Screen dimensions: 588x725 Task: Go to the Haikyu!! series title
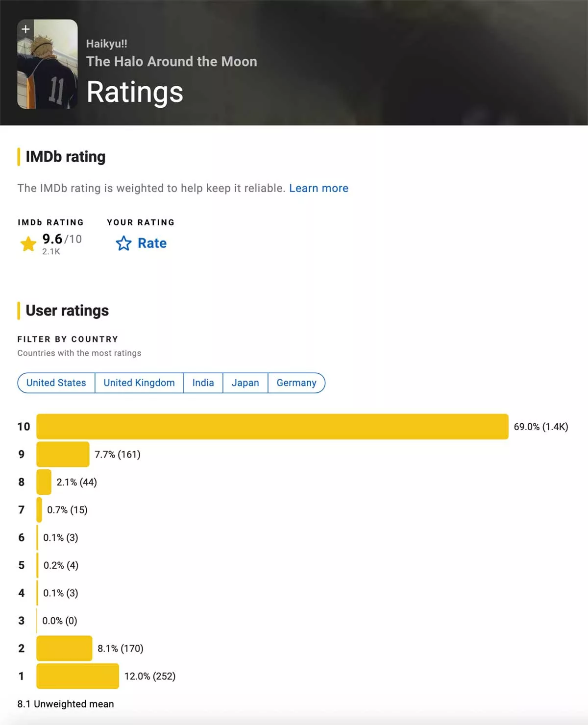(107, 44)
